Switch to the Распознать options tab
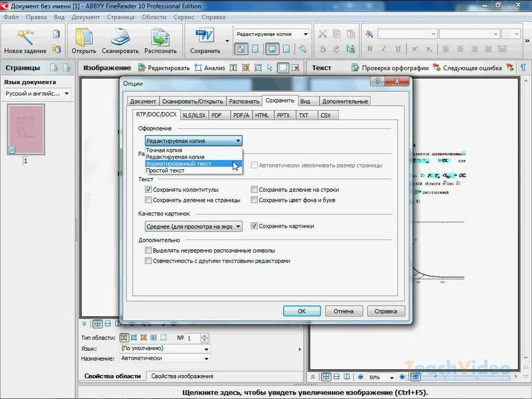The image size is (532, 399). [244, 101]
